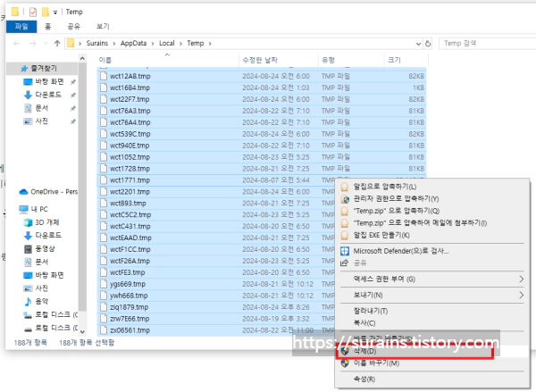
Task: Click file icon of wct76A3.tmp
Action: [x=104, y=111]
